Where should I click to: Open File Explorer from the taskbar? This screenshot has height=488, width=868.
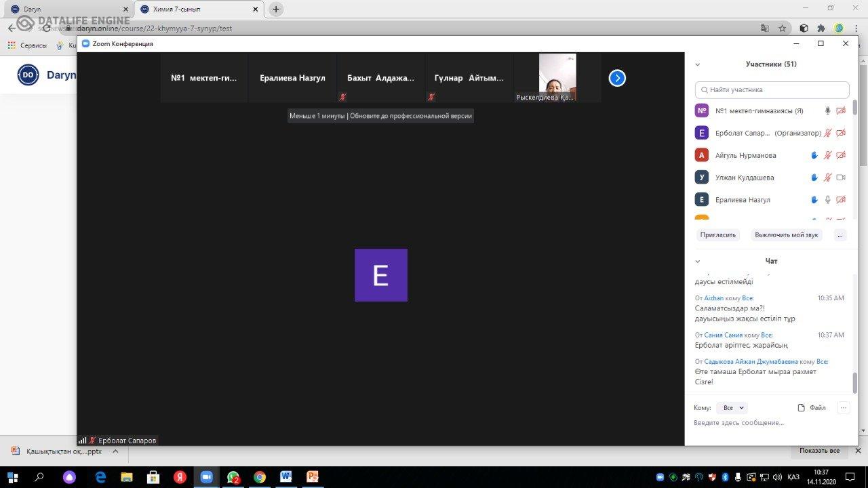coord(127,477)
